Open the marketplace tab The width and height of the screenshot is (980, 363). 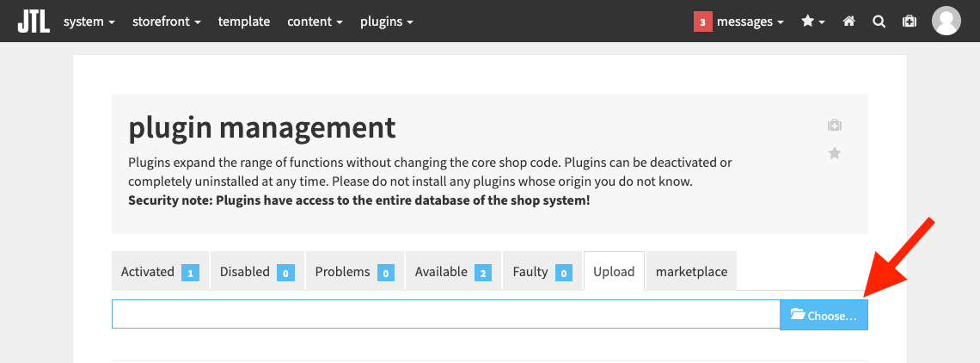(x=691, y=272)
